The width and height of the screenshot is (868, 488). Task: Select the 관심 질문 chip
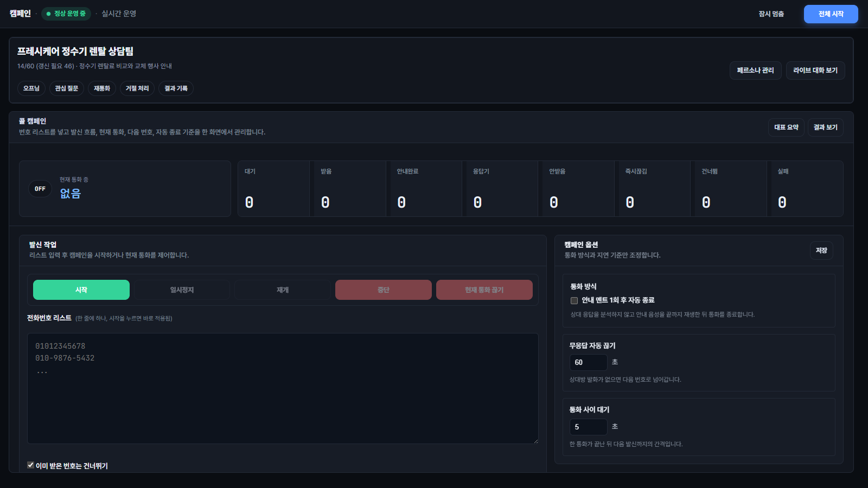tap(67, 88)
